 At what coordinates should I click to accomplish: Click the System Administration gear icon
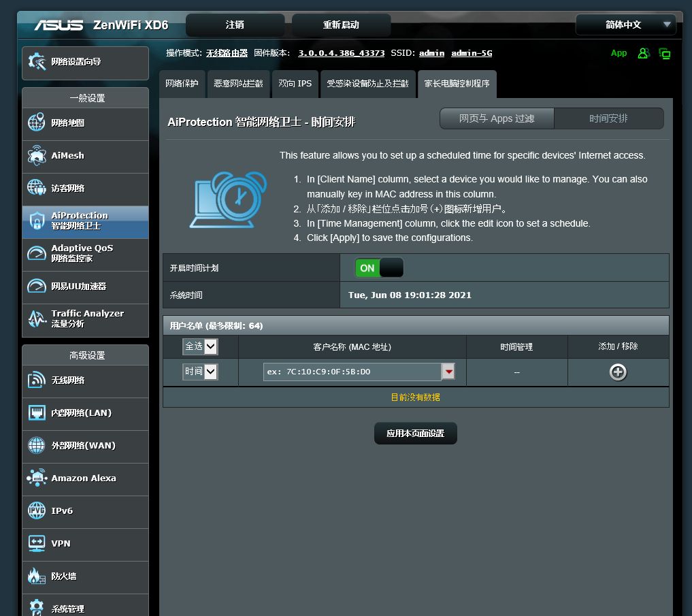pos(37,608)
